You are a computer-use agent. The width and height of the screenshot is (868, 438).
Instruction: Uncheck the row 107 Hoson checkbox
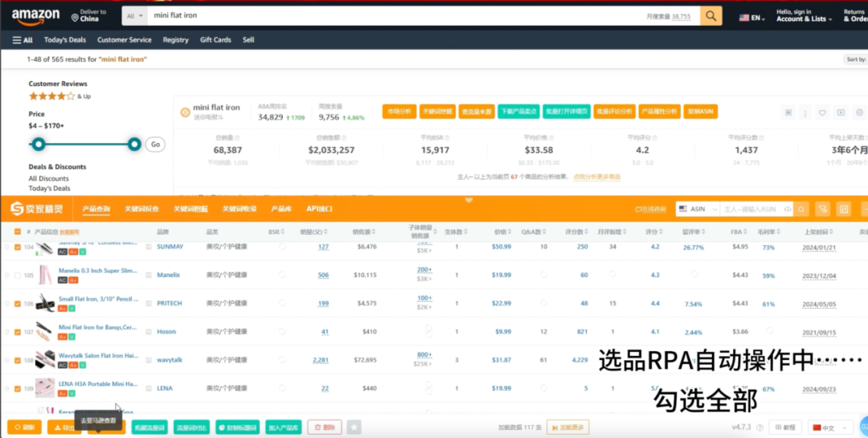[18, 332]
